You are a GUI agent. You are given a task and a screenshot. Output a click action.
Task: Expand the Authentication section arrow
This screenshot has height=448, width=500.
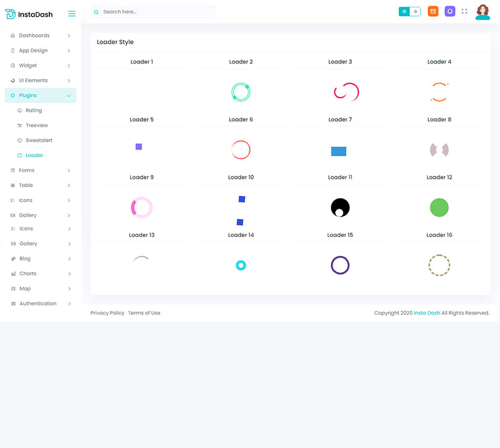point(69,304)
